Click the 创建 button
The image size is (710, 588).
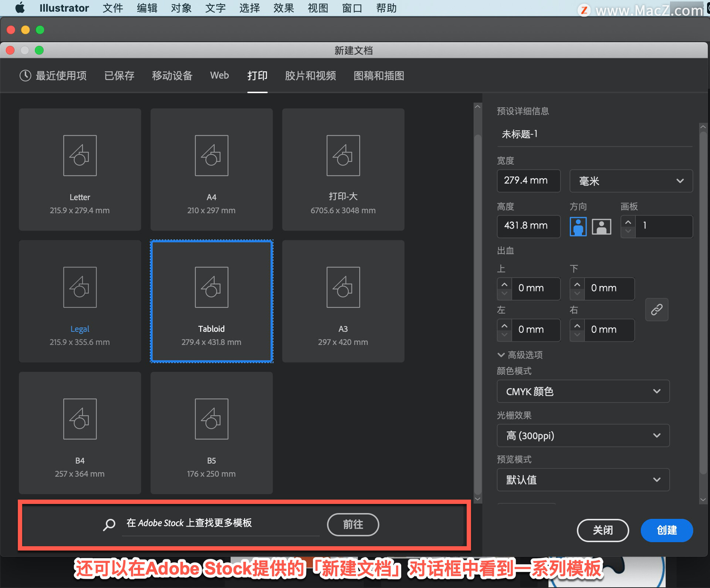pos(666,530)
